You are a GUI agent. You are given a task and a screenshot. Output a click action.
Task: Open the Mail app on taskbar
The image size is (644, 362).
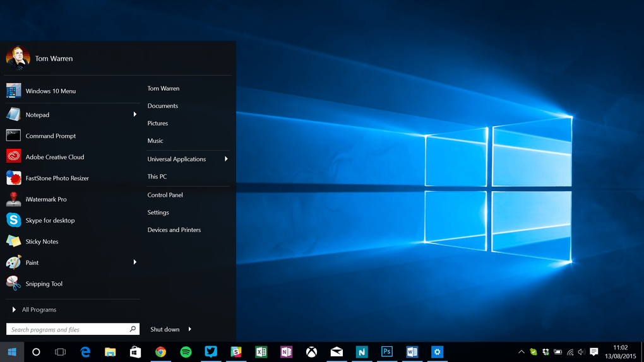click(337, 352)
